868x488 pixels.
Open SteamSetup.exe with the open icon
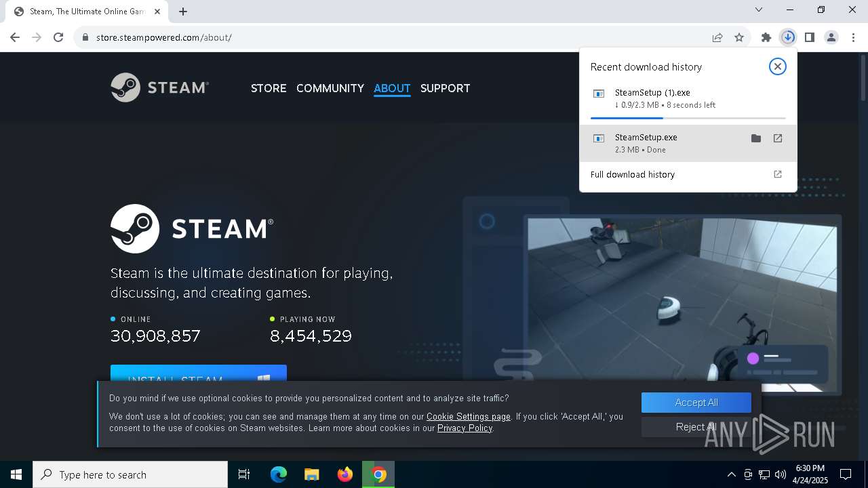click(x=778, y=138)
